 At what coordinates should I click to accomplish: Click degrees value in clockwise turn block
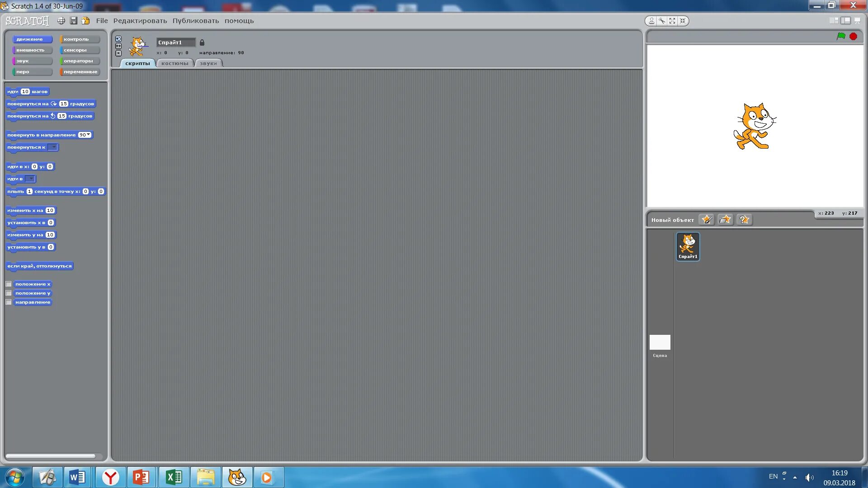click(x=63, y=104)
